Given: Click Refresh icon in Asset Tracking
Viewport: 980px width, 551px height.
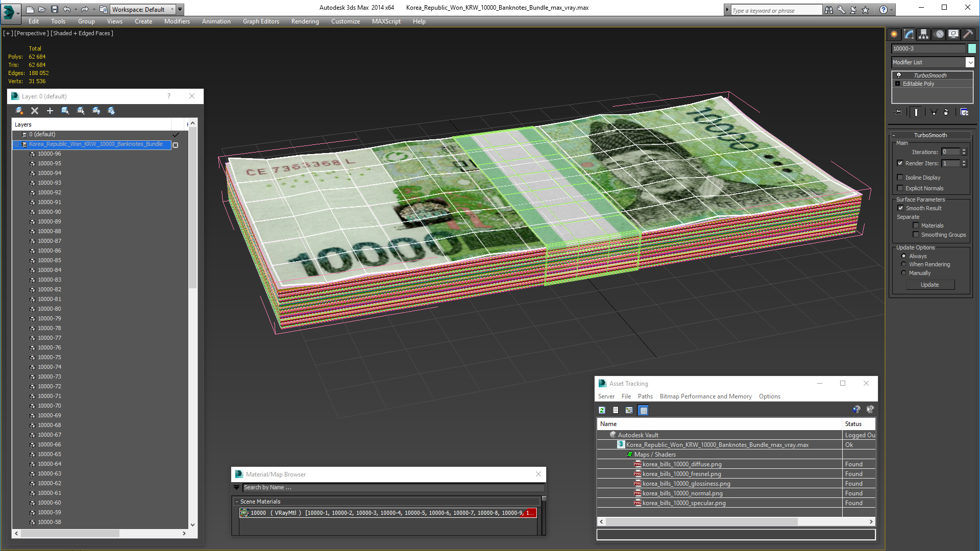Looking at the screenshot, I should point(602,410).
